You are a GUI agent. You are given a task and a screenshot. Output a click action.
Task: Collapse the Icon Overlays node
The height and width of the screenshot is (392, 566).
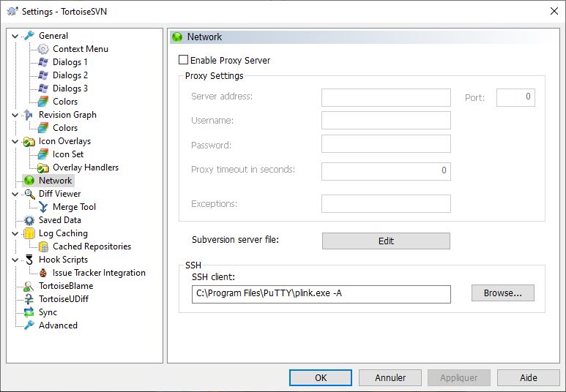coord(15,141)
